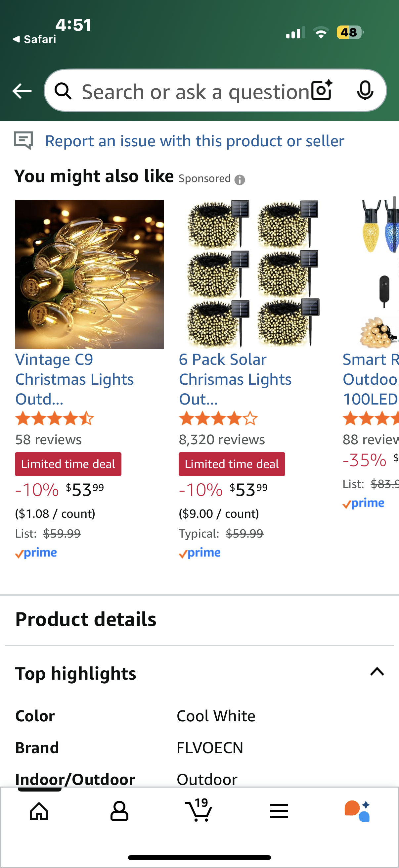Open shopping cart with 19 items
This screenshot has height=868, width=399.
[x=199, y=810]
